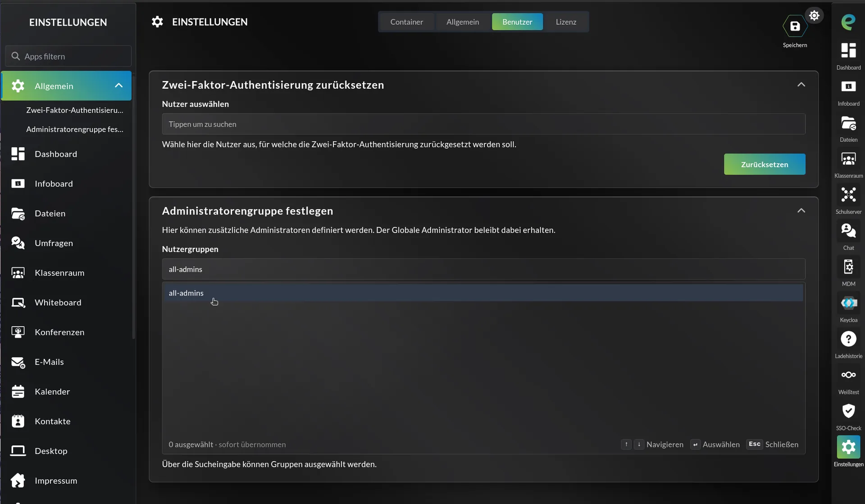The width and height of the screenshot is (865, 504).
Task: Open E-Mails in left sidebar
Action: point(67,362)
